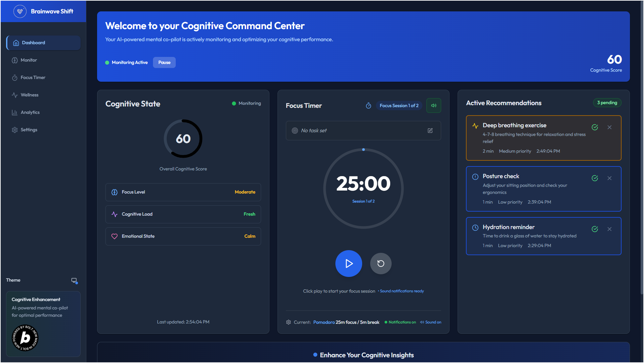Open Analytics from the sidebar
The height and width of the screenshot is (363, 644).
click(30, 113)
